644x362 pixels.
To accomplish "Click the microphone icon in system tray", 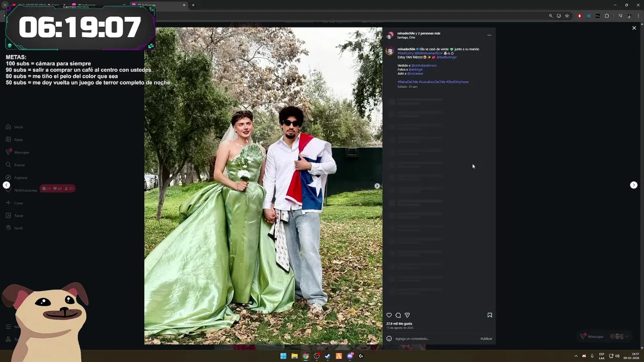I will pos(592,356).
